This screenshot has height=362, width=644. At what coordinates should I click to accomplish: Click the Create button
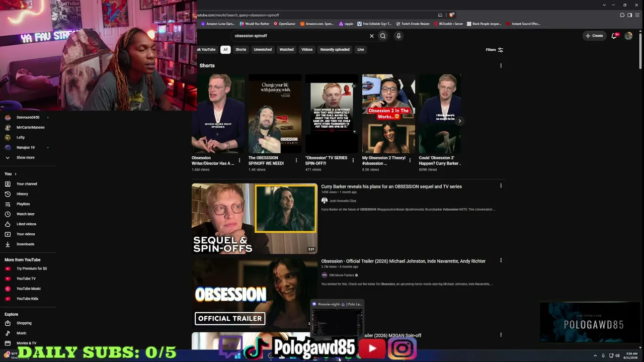click(594, 36)
